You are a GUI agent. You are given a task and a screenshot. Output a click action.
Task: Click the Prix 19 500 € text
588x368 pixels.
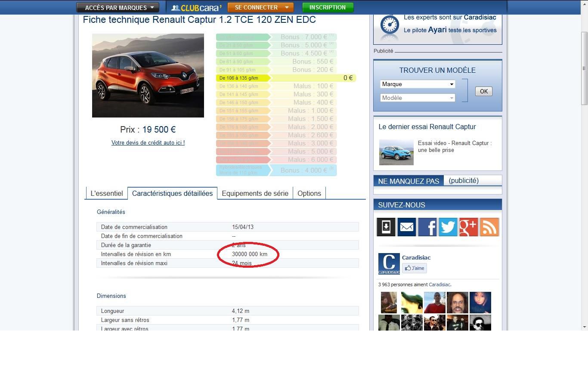click(148, 130)
